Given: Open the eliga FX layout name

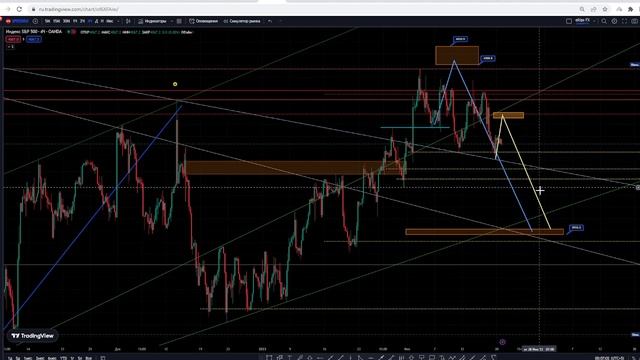Looking at the screenshot, I should point(582,20).
